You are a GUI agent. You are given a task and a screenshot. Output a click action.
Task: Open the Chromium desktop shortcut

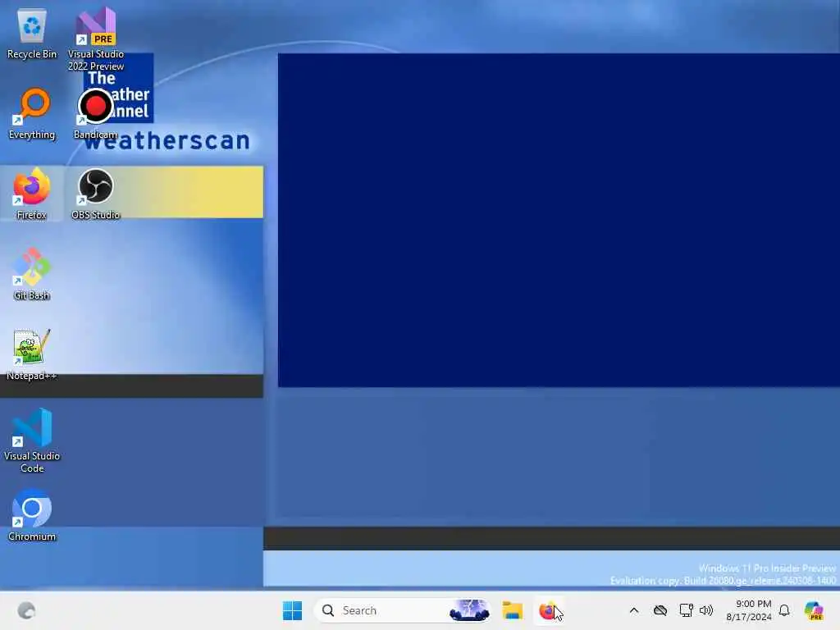(32, 515)
